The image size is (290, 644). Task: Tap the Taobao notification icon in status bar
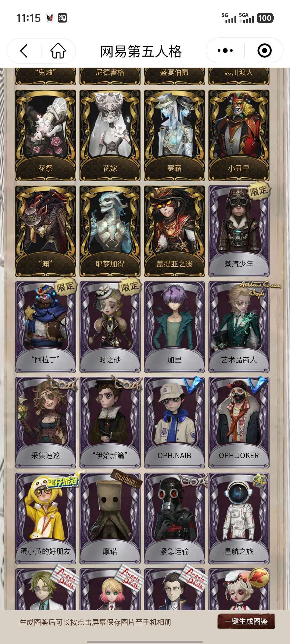tap(62, 18)
